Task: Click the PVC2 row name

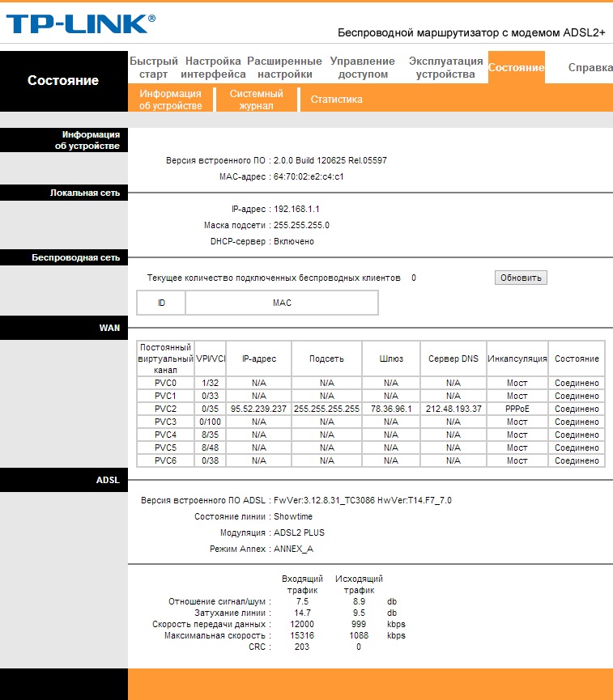Action: click(x=165, y=409)
